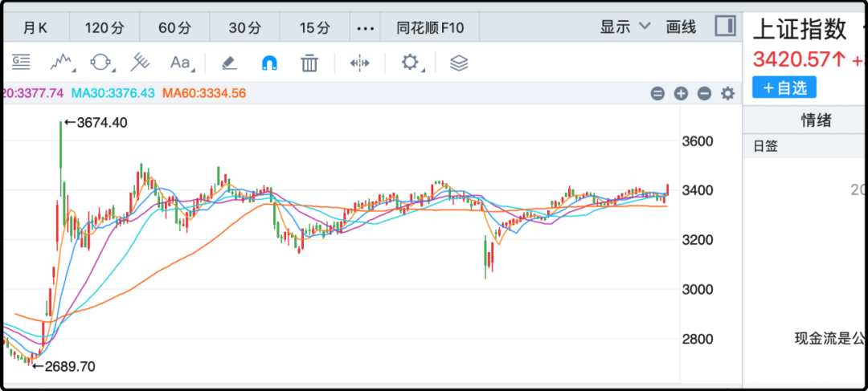Expand drawing settings gear dropdown
This screenshot has width=868, height=391.
click(x=411, y=63)
